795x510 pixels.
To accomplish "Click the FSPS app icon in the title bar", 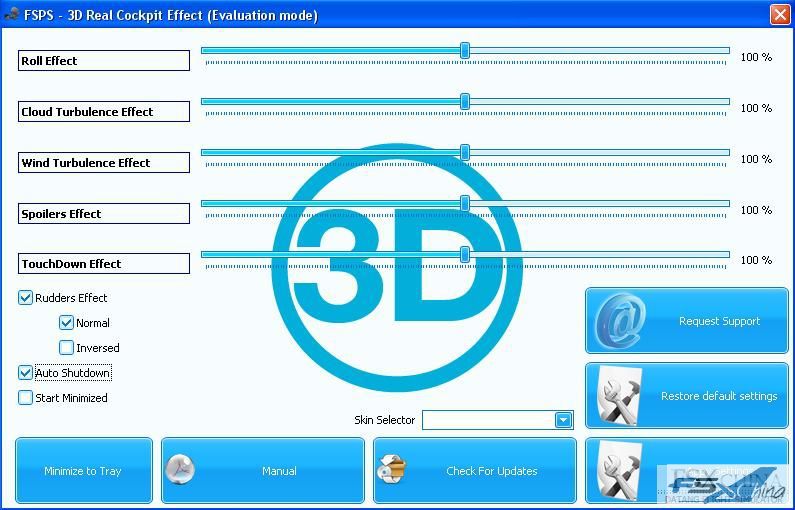I will [x=11, y=14].
